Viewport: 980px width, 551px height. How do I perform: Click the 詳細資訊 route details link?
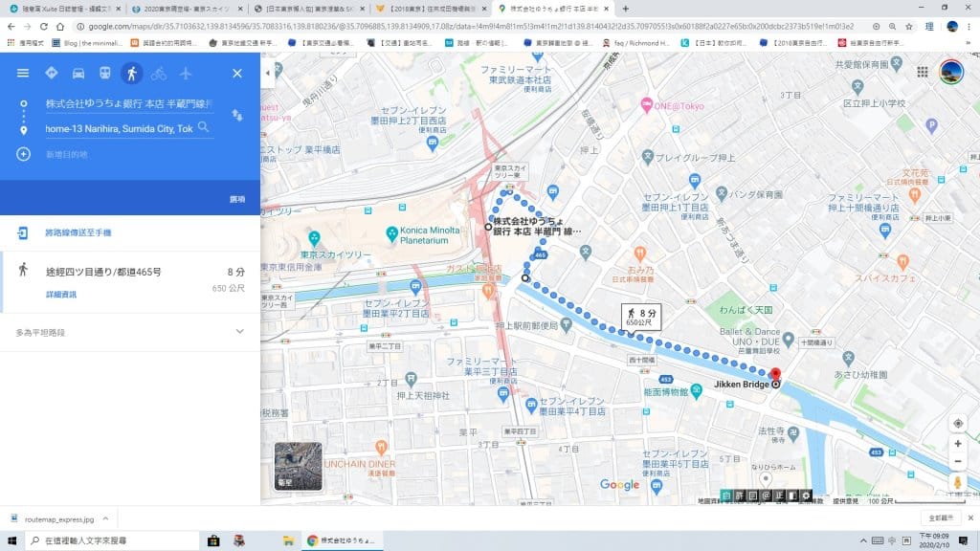tap(61, 295)
